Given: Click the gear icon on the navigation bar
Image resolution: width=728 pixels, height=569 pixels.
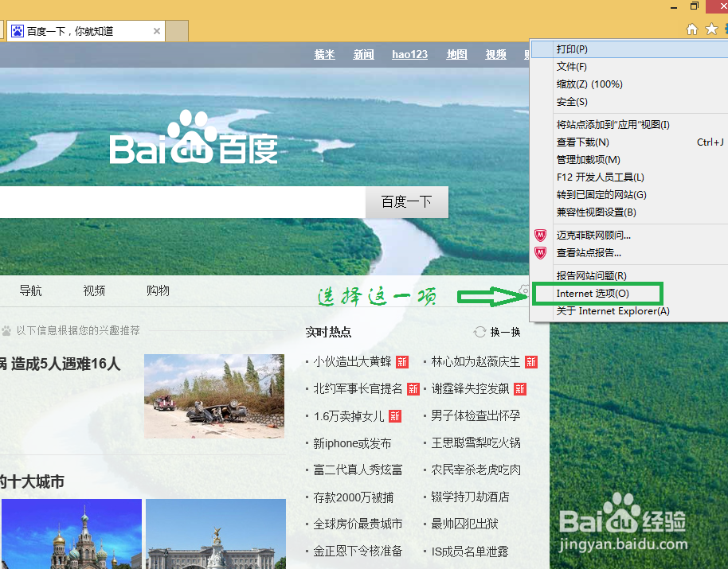Looking at the screenshot, I should coord(524,292).
